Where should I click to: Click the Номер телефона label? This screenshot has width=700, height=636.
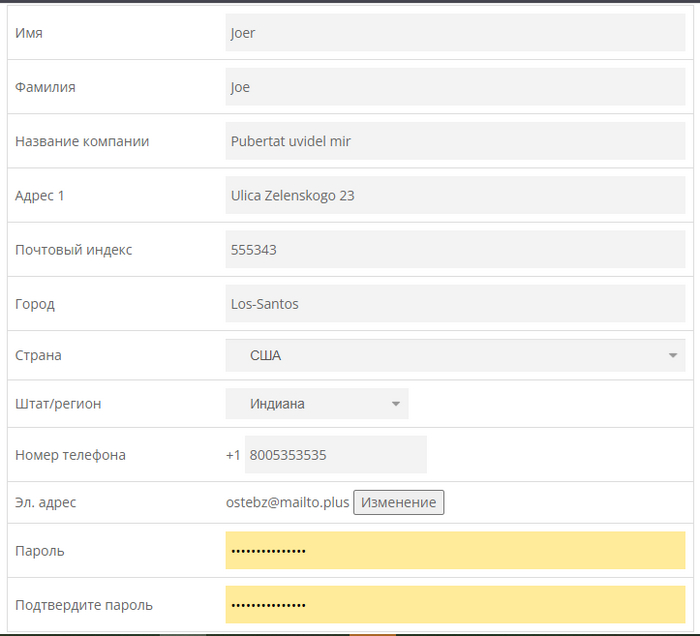tap(71, 455)
